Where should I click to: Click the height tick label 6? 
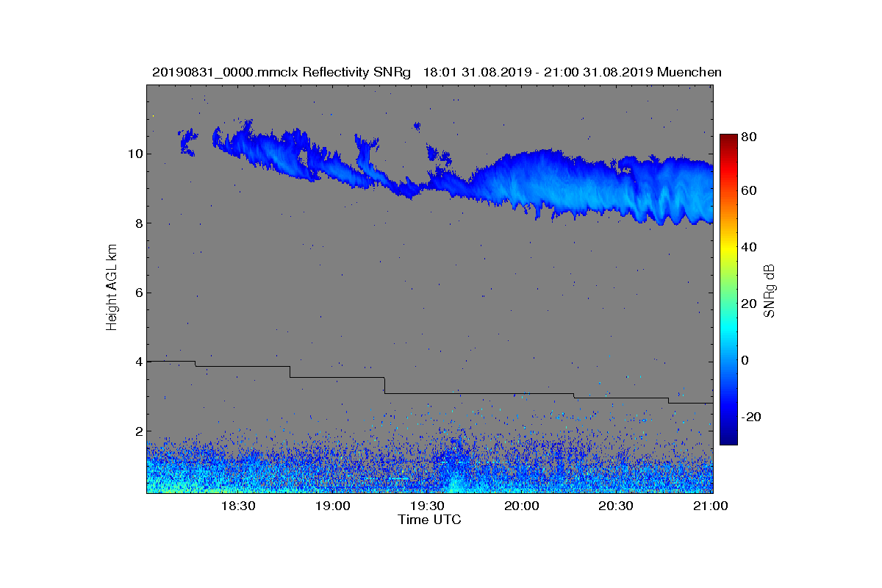click(x=137, y=293)
